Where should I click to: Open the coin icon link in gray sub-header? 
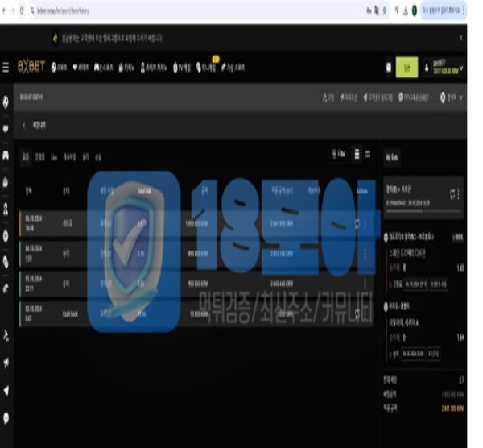[x=414, y=97]
